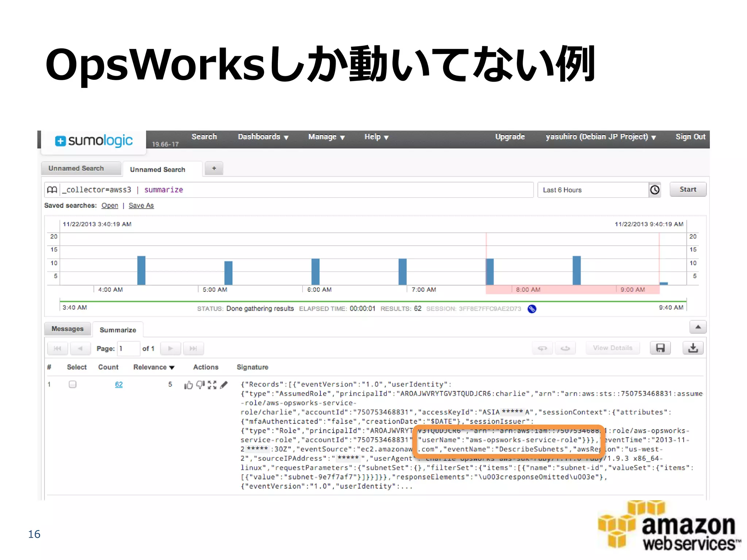Export results with the download icon
Image resolution: width=747 pixels, height=560 pixels.
point(693,348)
